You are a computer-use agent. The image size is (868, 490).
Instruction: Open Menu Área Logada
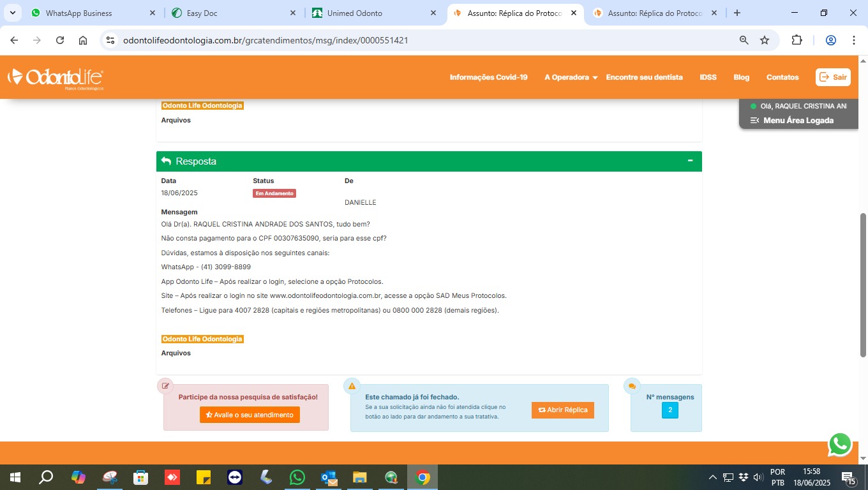click(792, 120)
